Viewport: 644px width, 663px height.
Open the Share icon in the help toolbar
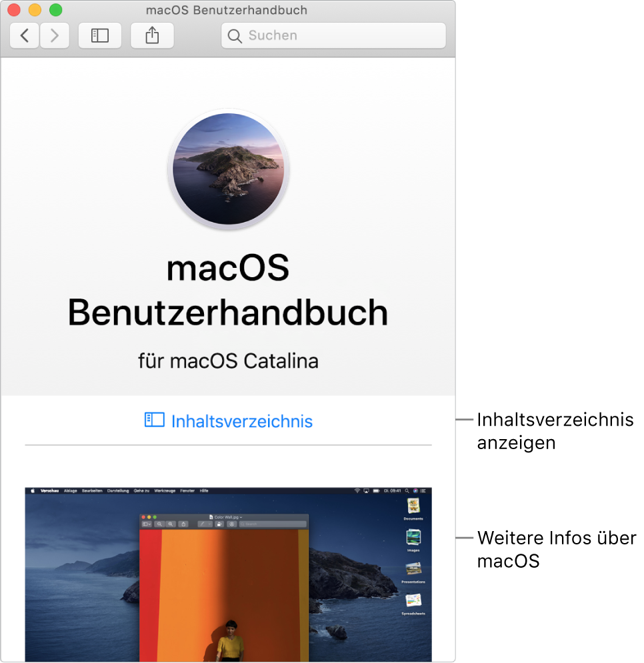(x=152, y=36)
